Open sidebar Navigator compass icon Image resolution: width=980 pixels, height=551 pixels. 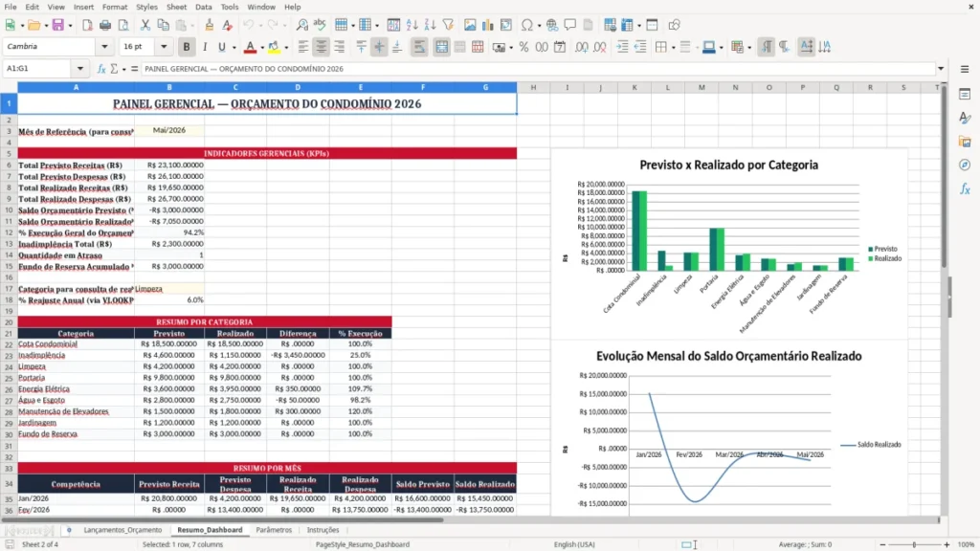[x=965, y=165]
